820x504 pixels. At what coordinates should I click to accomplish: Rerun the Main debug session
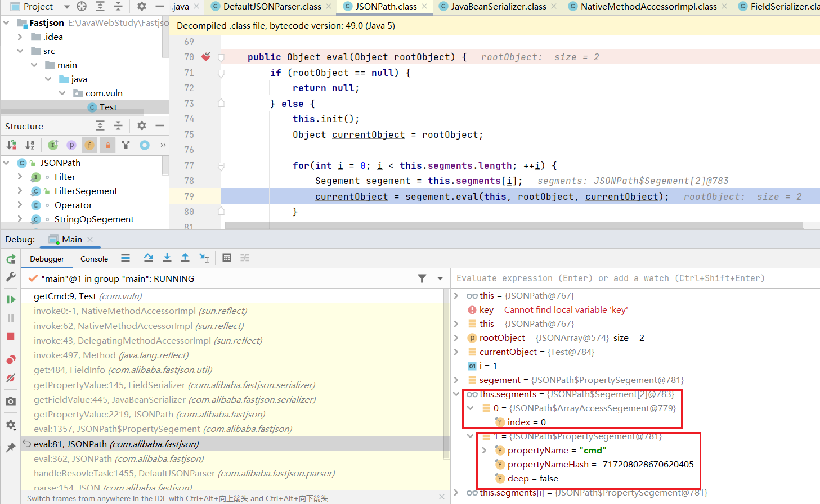pyautogui.click(x=11, y=259)
